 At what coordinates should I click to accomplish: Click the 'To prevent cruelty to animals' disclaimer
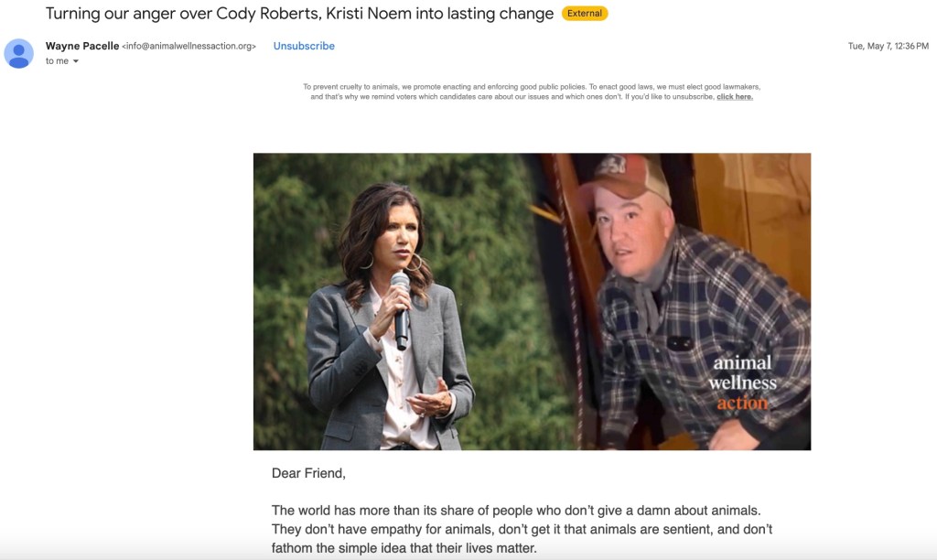(532, 92)
